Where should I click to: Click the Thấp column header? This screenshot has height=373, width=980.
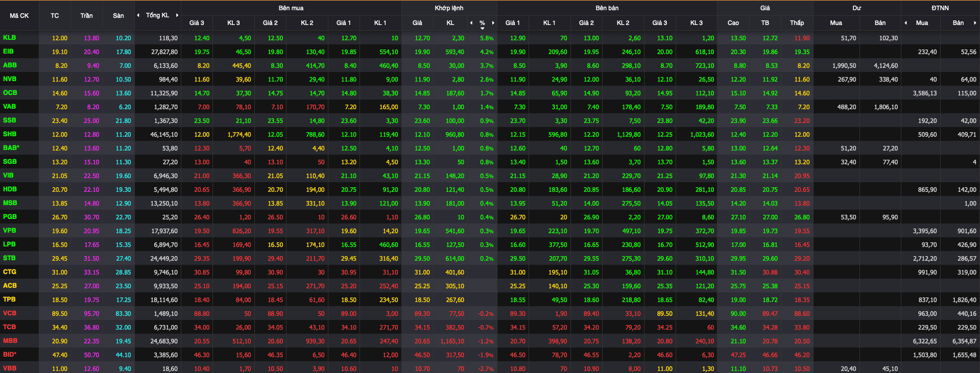coord(797,23)
